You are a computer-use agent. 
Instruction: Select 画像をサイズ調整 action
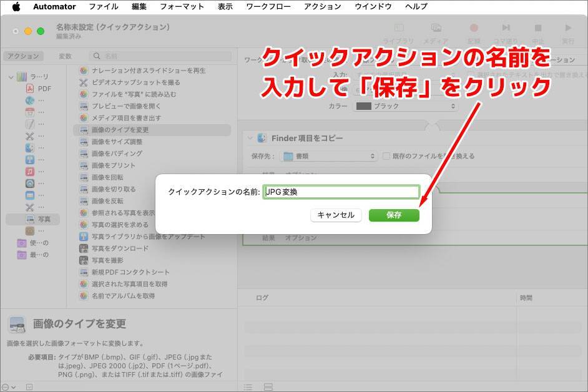tap(117, 142)
